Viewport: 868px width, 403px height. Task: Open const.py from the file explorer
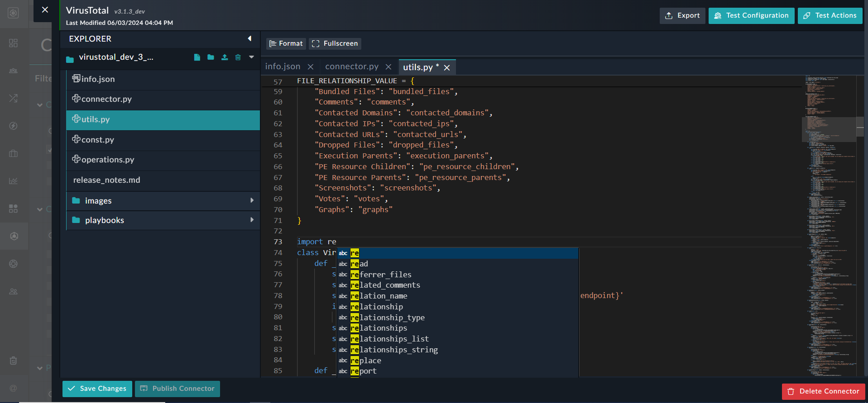coord(97,140)
